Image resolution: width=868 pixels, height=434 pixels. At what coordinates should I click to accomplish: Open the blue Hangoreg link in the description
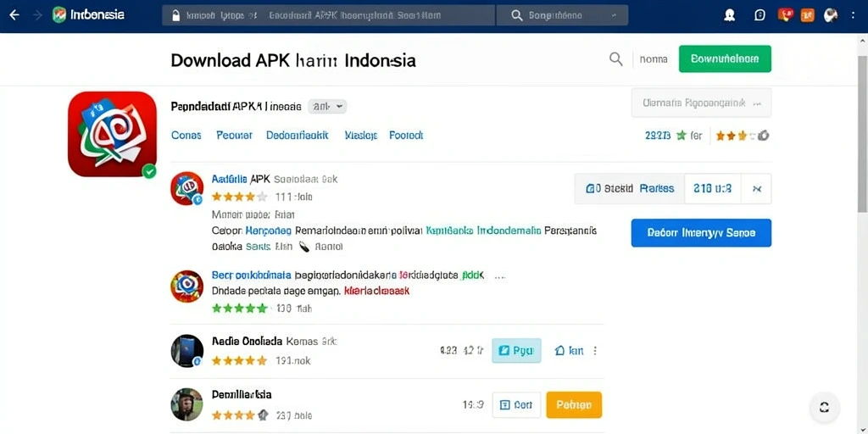coord(268,231)
